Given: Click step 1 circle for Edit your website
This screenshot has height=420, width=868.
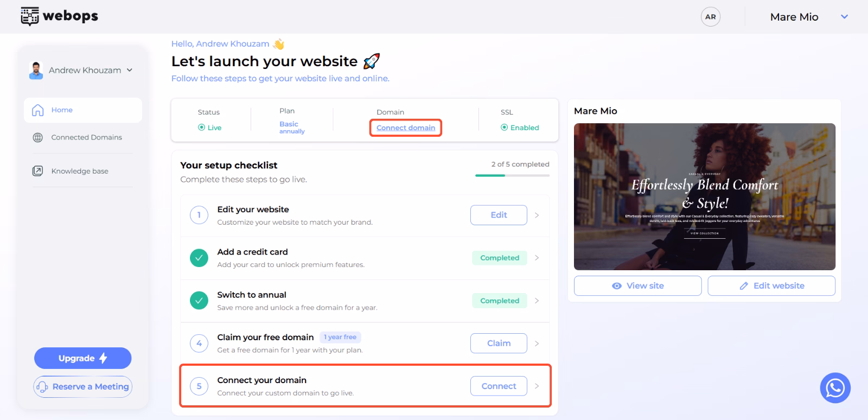Looking at the screenshot, I should point(199,215).
